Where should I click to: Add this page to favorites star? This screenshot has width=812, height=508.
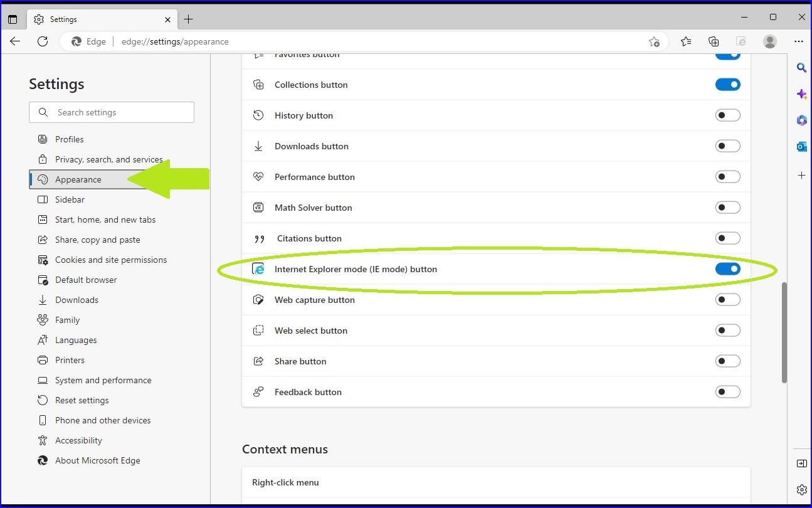(x=654, y=41)
